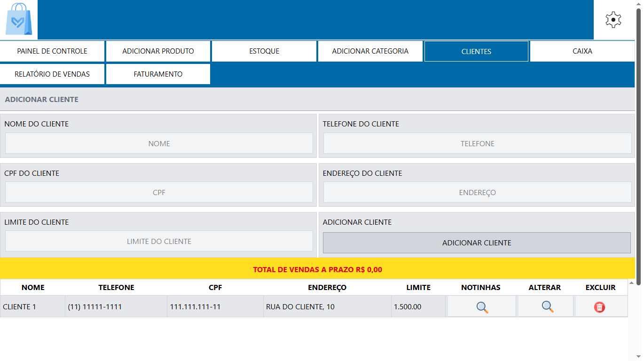Open the settings gear icon
The width and height of the screenshot is (644, 361).
tap(613, 20)
